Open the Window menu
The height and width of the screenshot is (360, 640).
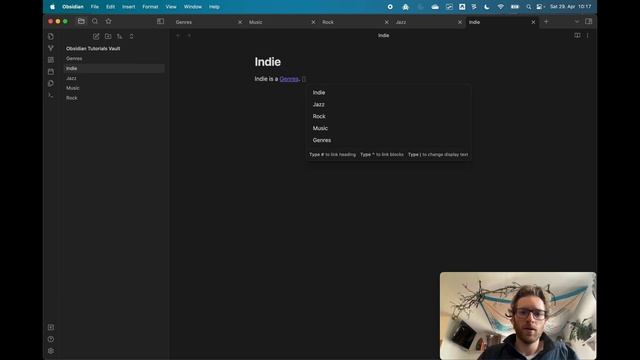[x=193, y=7]
